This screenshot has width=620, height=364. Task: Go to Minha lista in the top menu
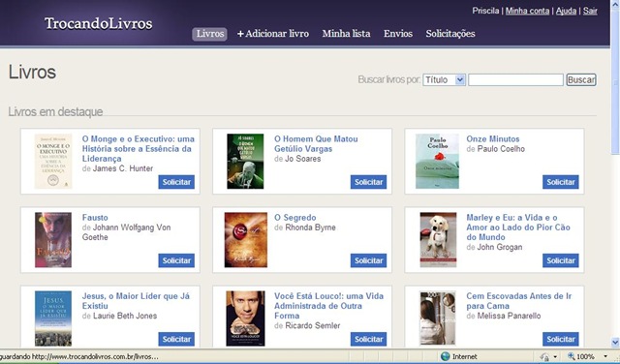point(346,34)
